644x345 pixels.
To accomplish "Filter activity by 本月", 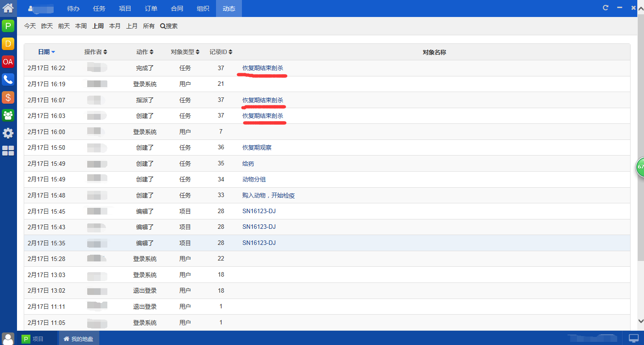I will coord(115,26).
